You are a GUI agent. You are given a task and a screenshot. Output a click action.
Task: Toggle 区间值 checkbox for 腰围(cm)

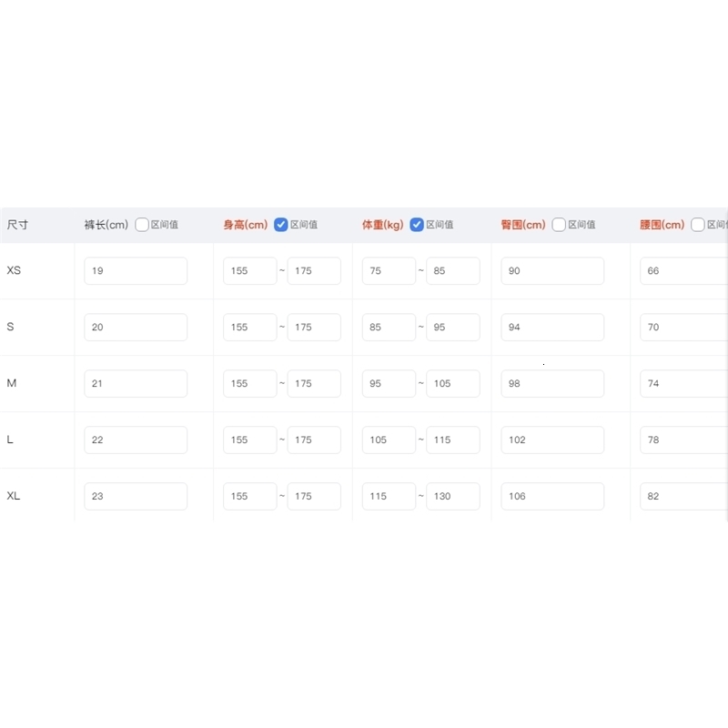(x=698, y=225)
